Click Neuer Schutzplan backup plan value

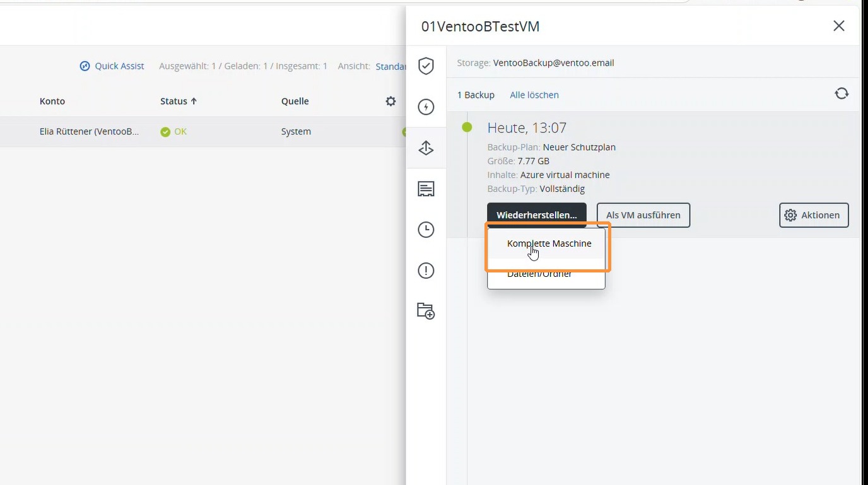(579, 147)
